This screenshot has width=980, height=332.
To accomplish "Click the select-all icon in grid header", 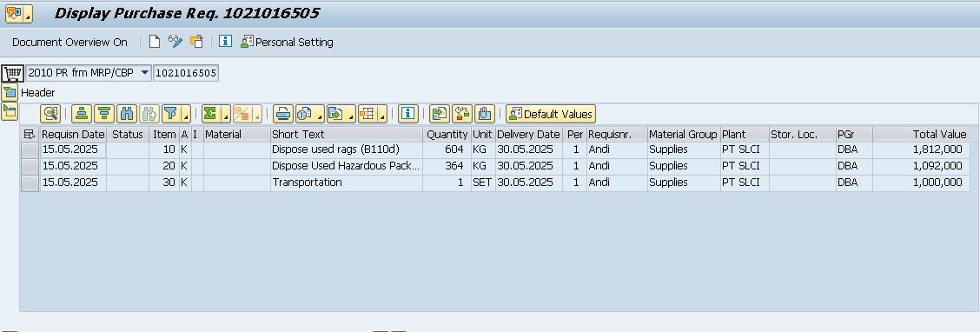I will [x=30, y=134].
